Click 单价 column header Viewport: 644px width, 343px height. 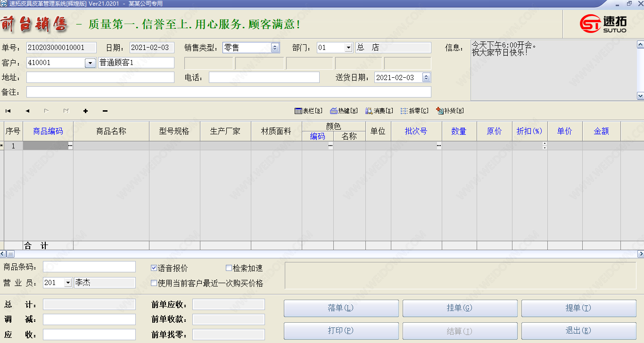(565, 131)
